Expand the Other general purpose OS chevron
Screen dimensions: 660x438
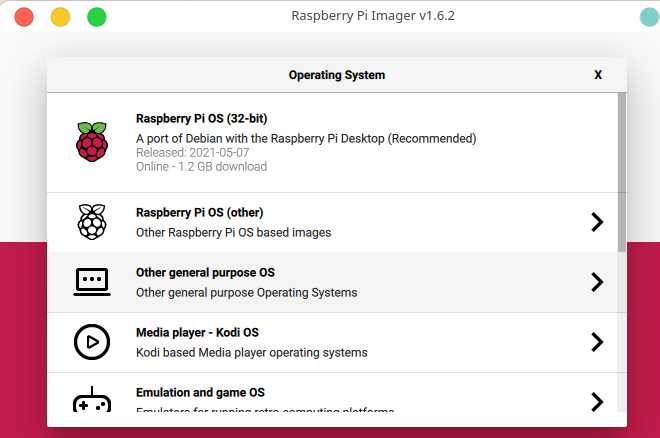(x=597, y=282)
